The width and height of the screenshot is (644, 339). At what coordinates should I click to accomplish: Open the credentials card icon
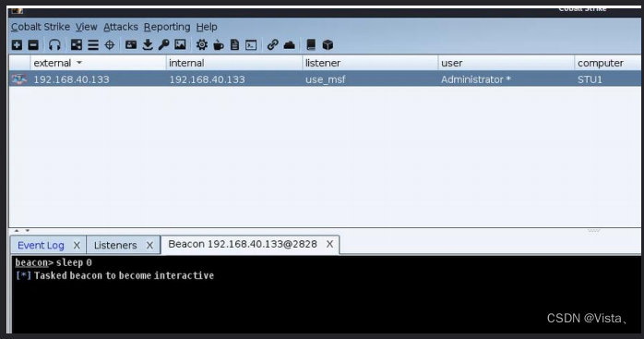[131, 44]
